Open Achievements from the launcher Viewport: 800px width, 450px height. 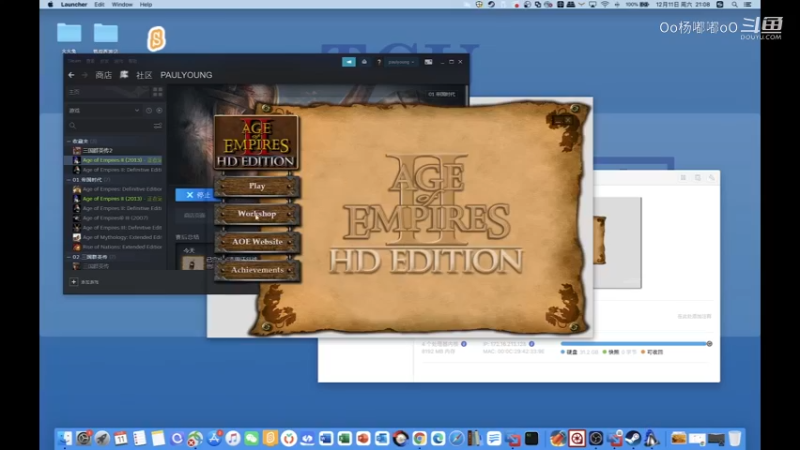click(x=257, y=270)
